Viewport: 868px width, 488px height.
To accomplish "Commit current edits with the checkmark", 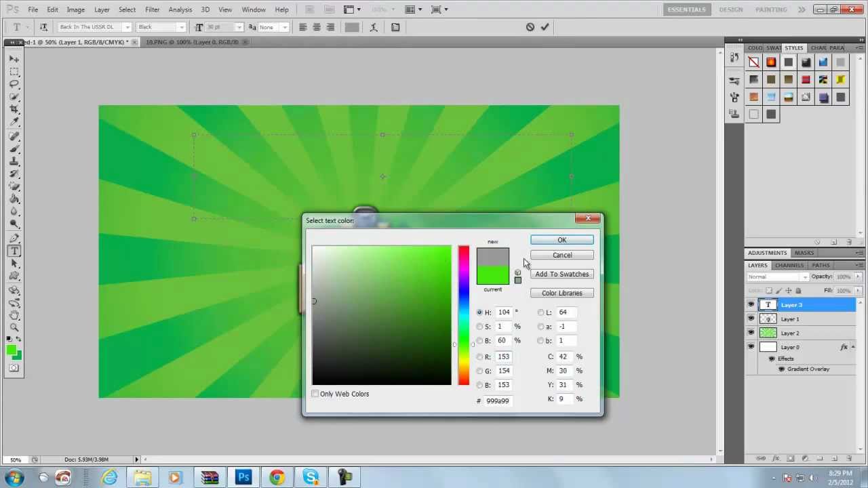I will coord(545,27).
